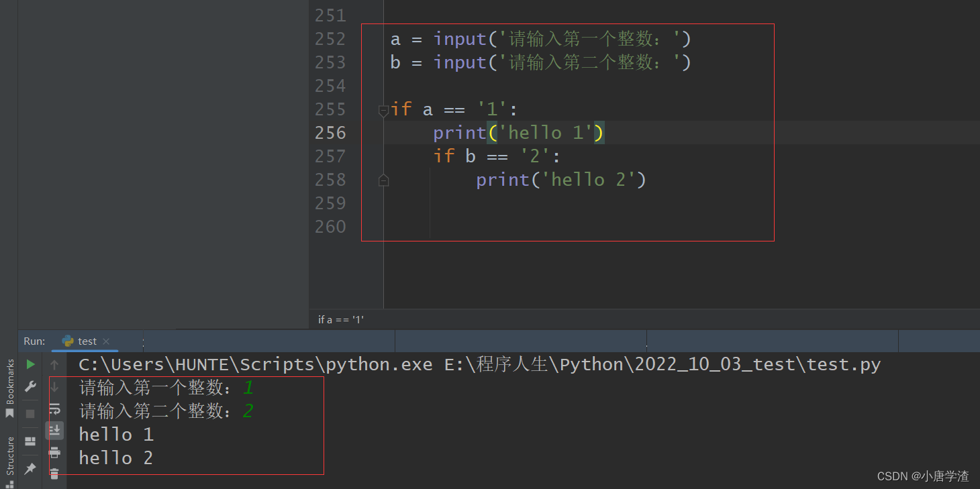The height and width of the screenshot is (489, 980).
Task: Toggle Scroll to End in Run console
Action: (x=54, y=430)
